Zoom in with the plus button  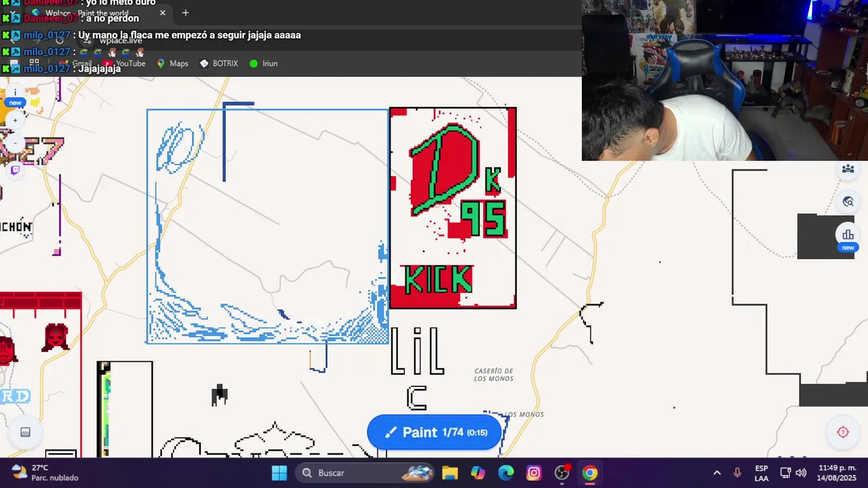pyautogui.click(x=15, y=121)
